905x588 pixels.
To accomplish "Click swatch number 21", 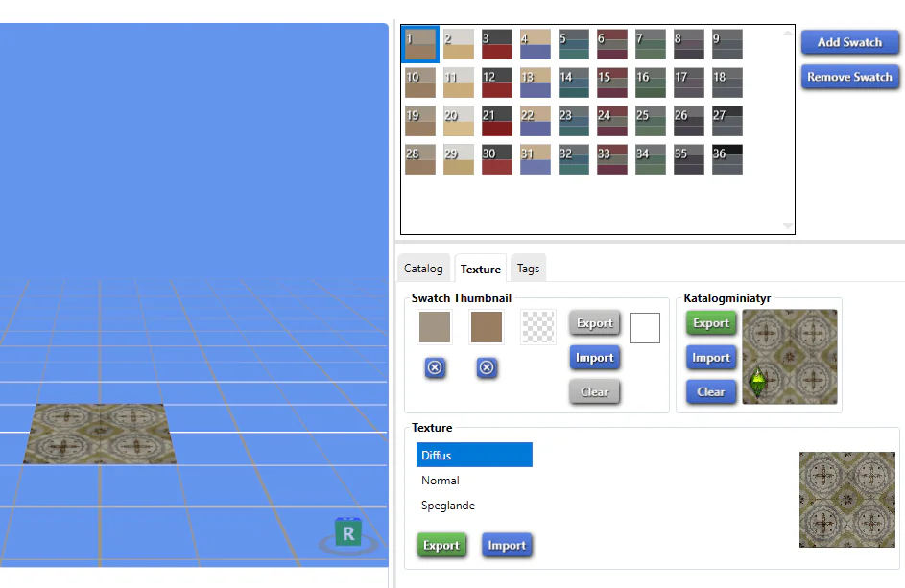I will [497, 121].
